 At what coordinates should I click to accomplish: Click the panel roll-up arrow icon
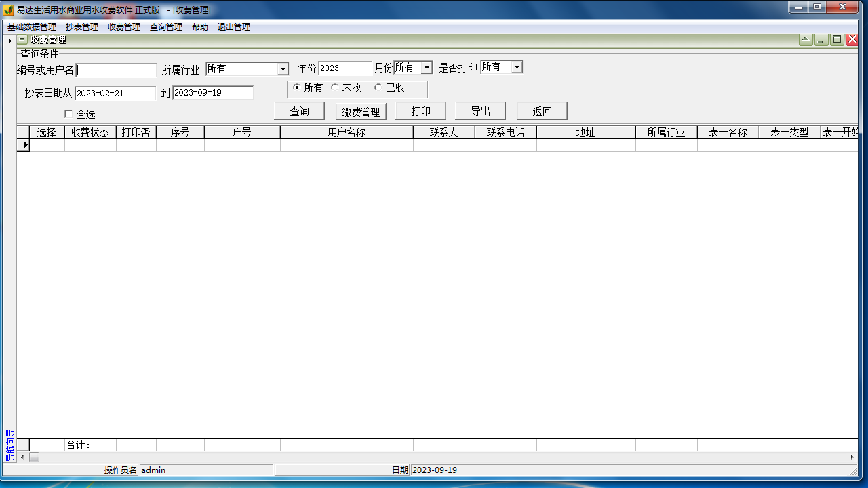coord(805,40)
